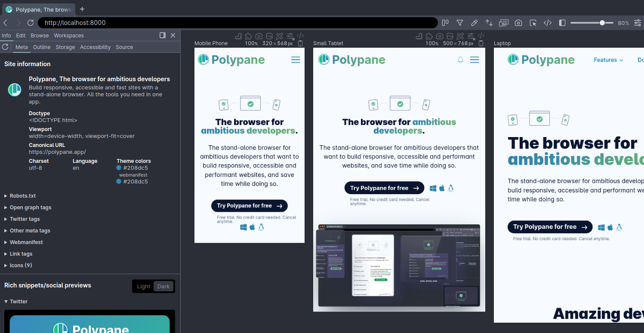
Task: Click Try Polypane for free in Laptop pane
Action: [x=550, y=227]
